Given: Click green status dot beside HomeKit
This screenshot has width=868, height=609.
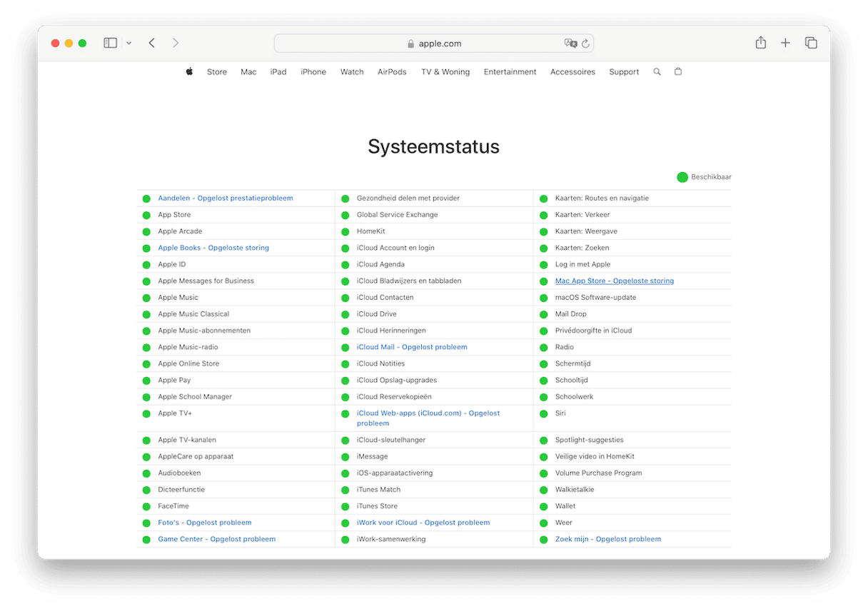Looking at the screenshot, I should click(345, 231).
